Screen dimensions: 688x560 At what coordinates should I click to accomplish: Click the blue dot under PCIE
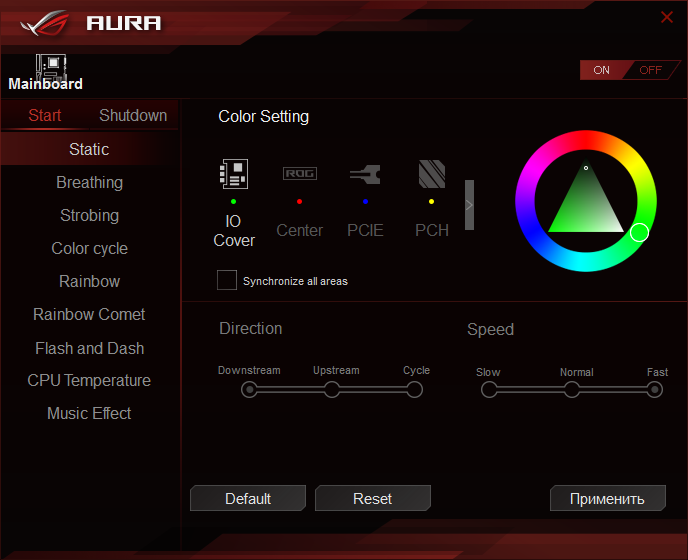[x=366, y=201]
